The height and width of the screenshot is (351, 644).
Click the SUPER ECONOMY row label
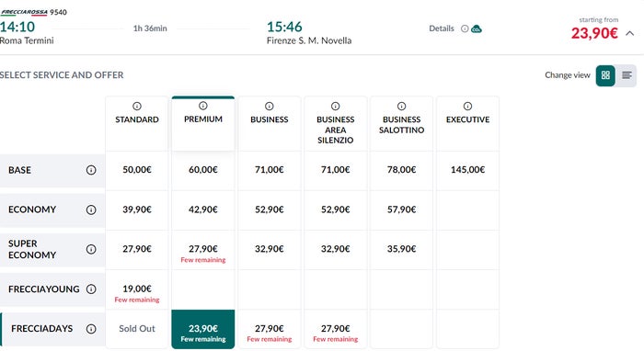click(32, 249)
